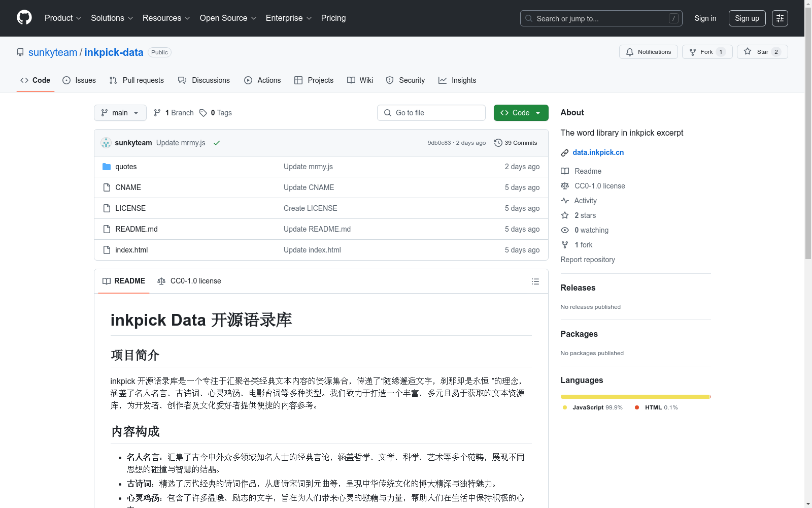Click Sign in

[705, 18]
